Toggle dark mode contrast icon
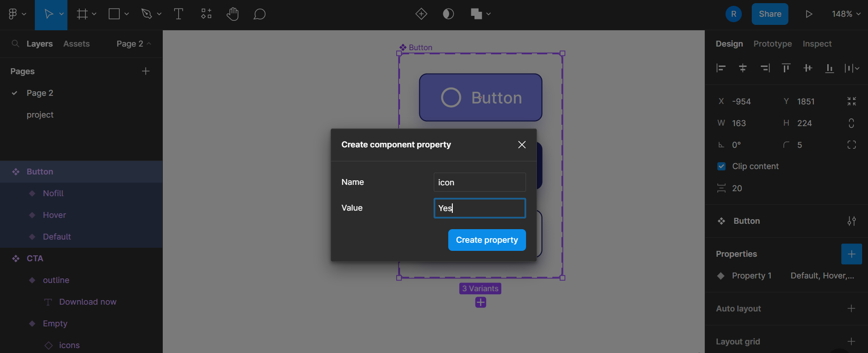The width and height of the screenshot is (868, 353). click(448, 14)
